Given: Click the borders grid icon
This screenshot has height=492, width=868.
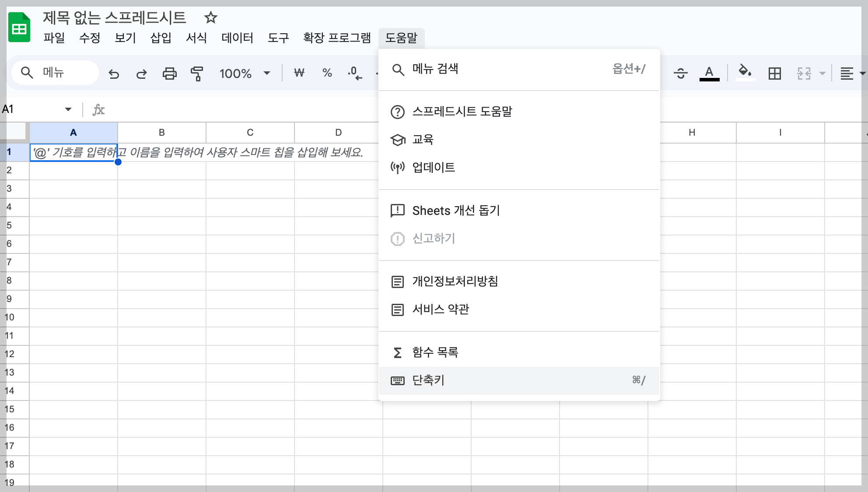Looking at the screenshot, I should [x=774, y=74].
